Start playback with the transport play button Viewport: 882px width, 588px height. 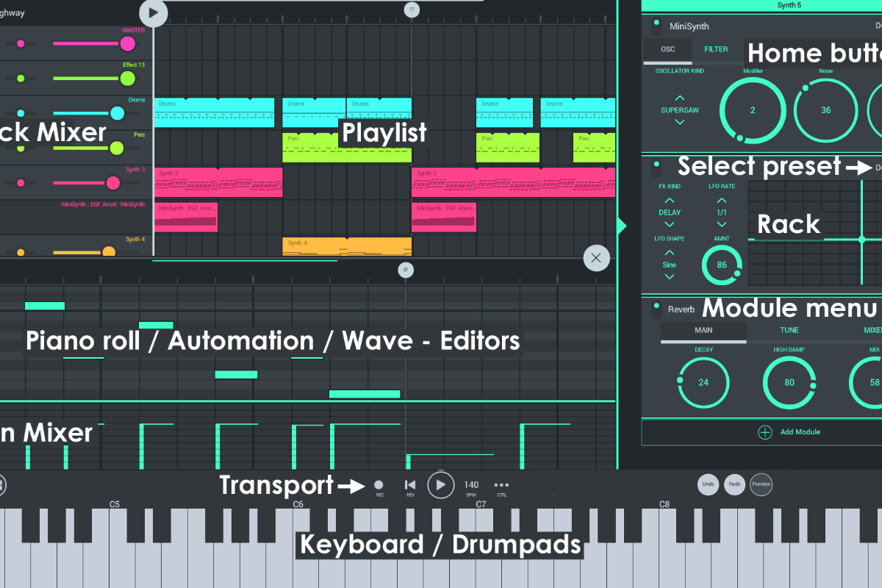point(441,485)
